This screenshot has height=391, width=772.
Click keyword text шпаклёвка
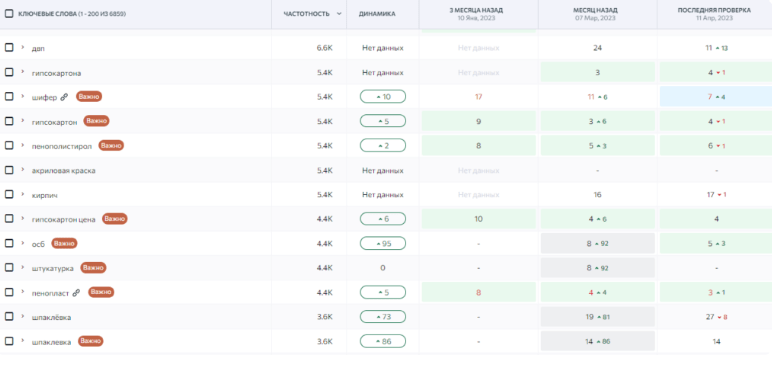(51, 318)
